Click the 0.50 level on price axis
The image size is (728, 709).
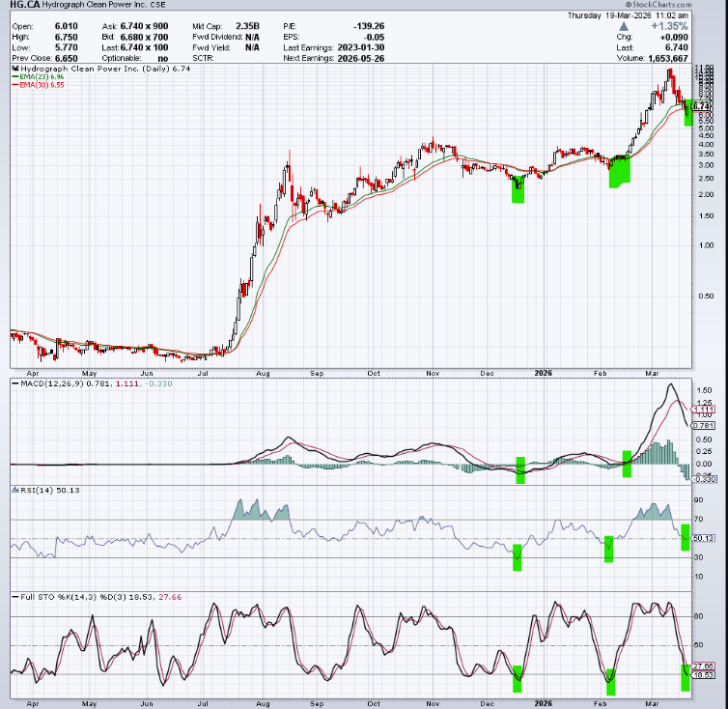(706, 297)
